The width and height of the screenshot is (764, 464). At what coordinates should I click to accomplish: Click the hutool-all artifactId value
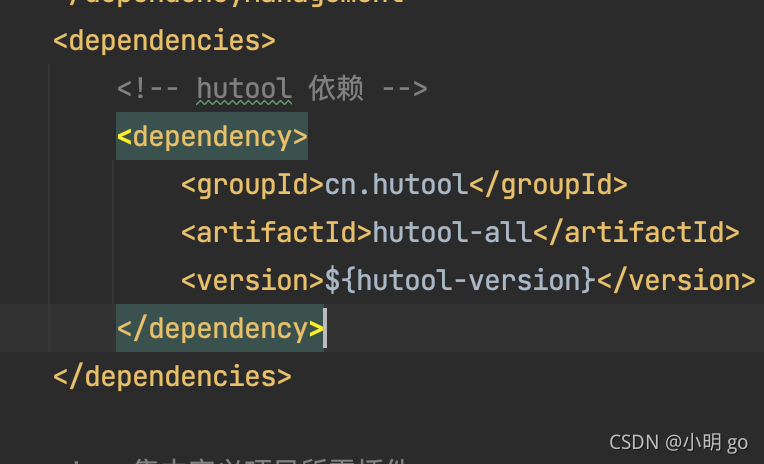452,232
